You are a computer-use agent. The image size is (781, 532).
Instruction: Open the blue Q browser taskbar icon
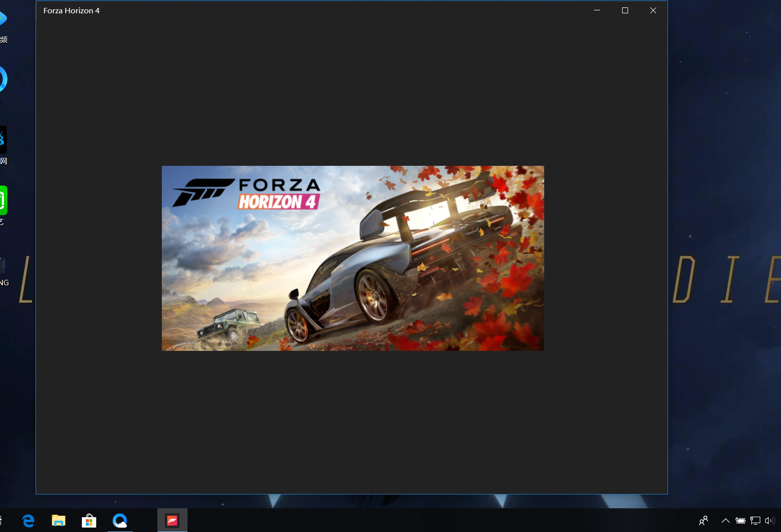120,520
